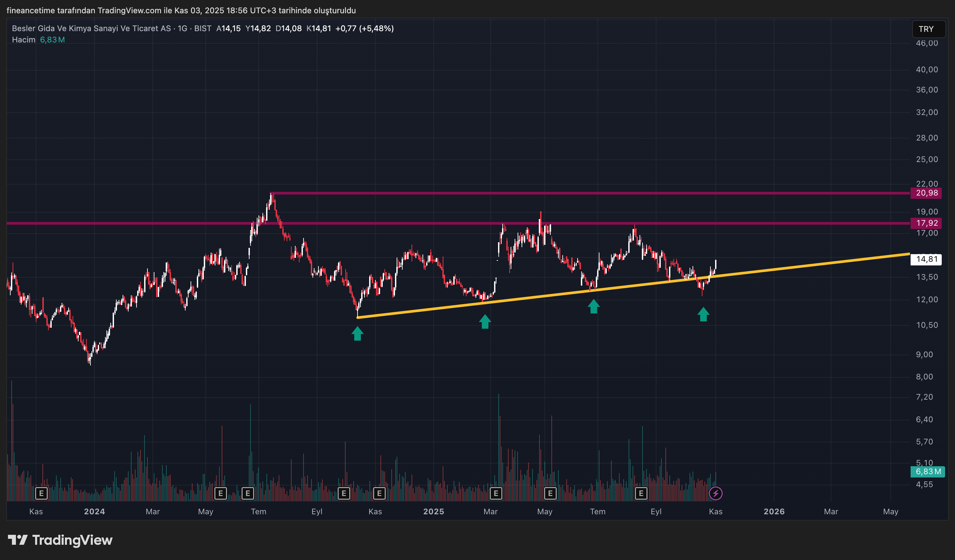Click the 2025 label on time axis
The image size is (955, 560).
[x=433, y=512]
